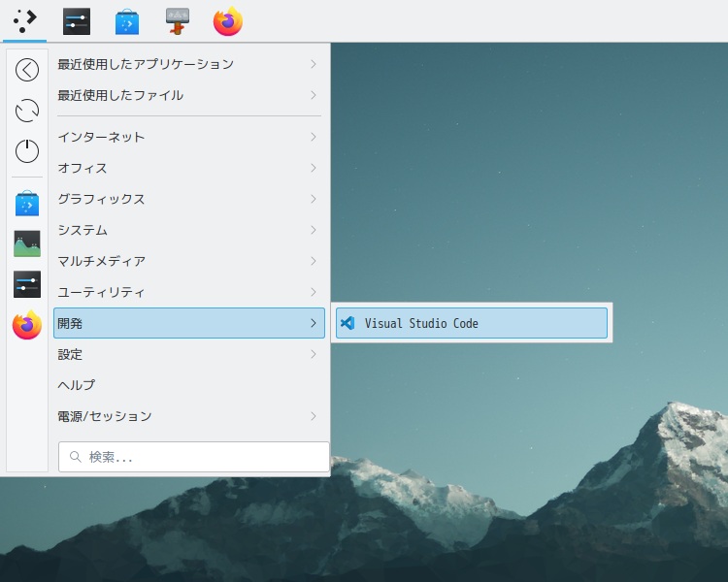Image resolution: width=728 pixels, height=582 pixels.
Task: Expand chevron beside オフィス
Action: (x=314, y=168)
